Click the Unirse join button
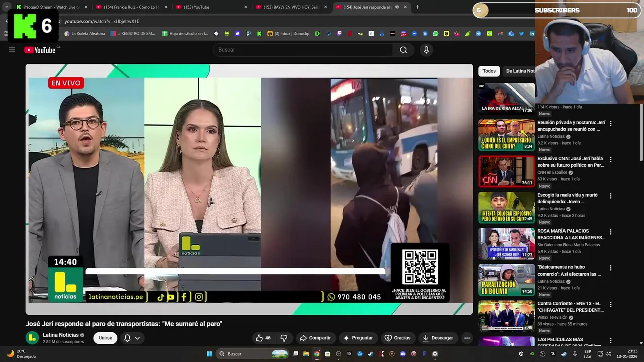The width and height of the screenshot is (644, 362). tap(105, 338)
